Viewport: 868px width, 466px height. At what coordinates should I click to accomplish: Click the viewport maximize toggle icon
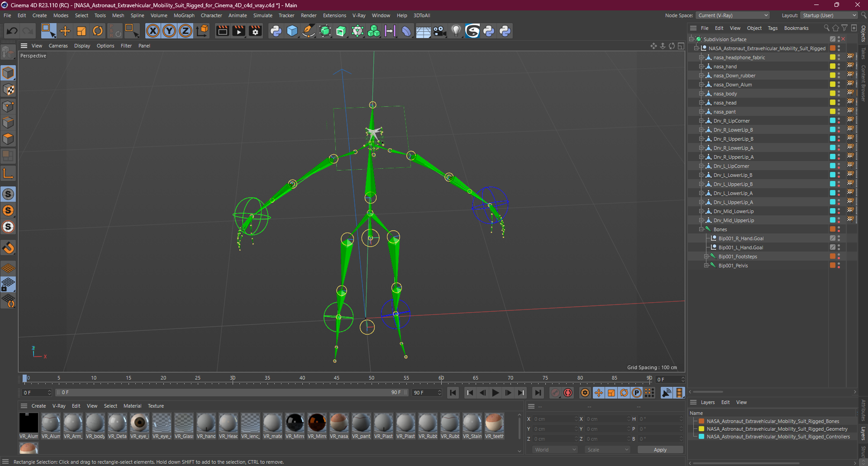pos(681,46)
